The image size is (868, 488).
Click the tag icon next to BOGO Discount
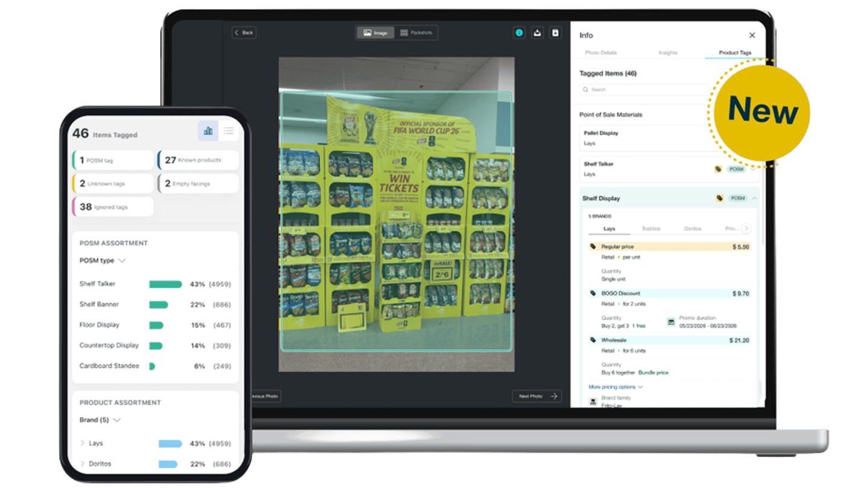pyautogui.click(x=593, y=293)
